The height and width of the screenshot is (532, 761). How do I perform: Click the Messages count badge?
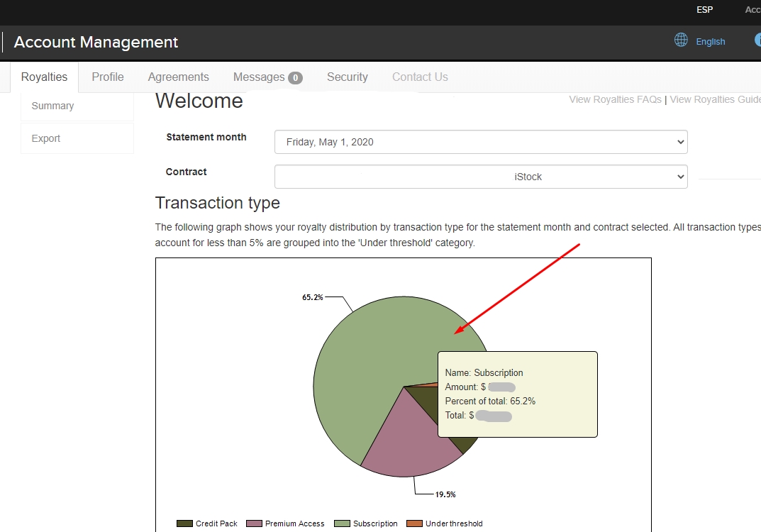[x=295, y=77]
